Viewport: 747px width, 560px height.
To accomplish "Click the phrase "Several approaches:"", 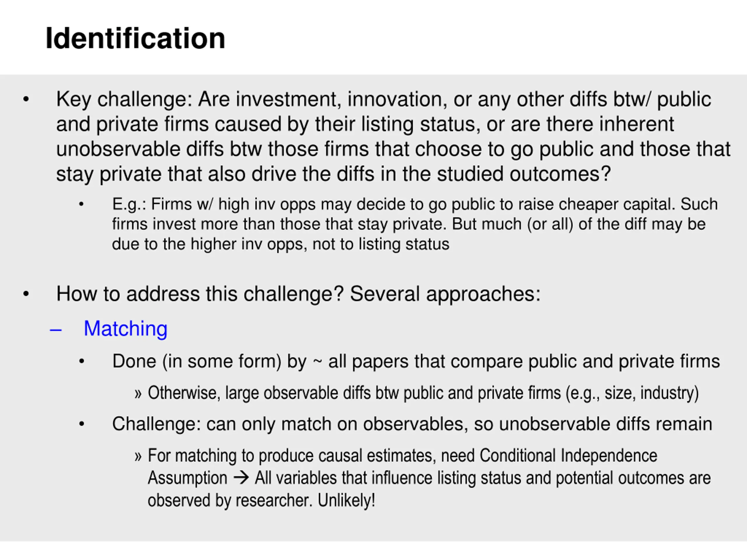I will (x=445, y=294).
